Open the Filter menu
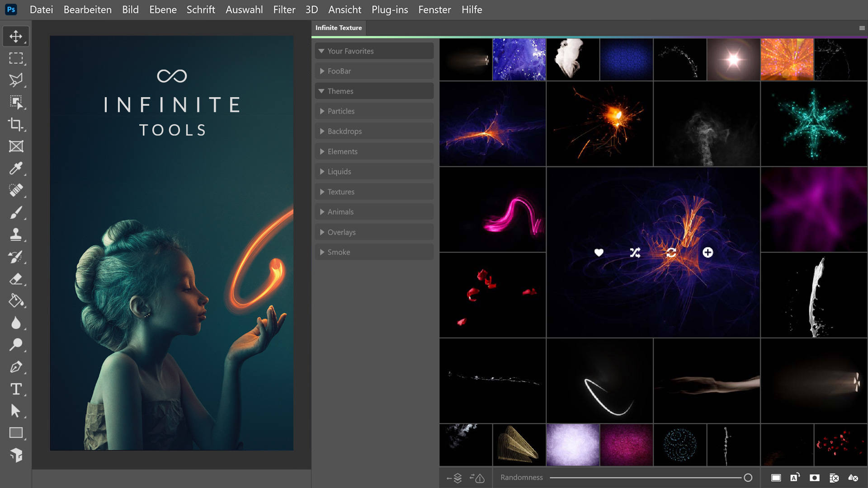Image resolution: width=868 pixels, height=488 pixels. click(284, 9)
